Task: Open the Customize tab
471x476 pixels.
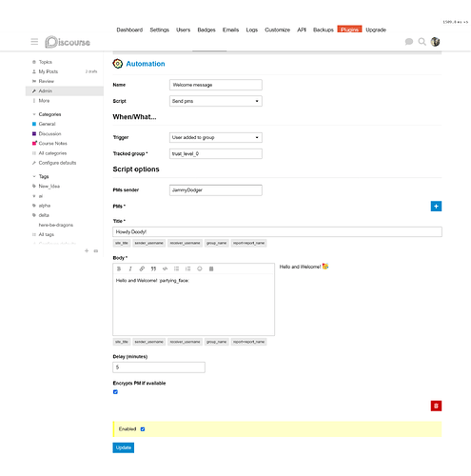Action: (278, 30)
